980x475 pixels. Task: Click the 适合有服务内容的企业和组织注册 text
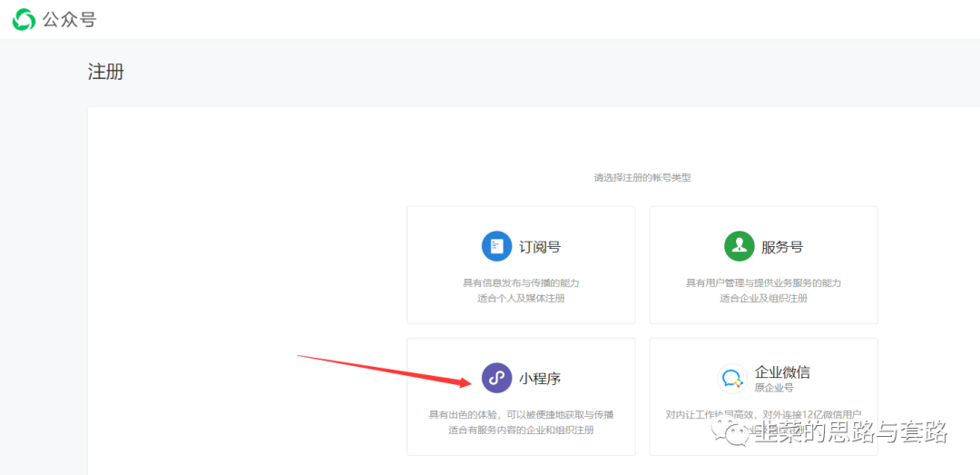(x=521, y=430)
